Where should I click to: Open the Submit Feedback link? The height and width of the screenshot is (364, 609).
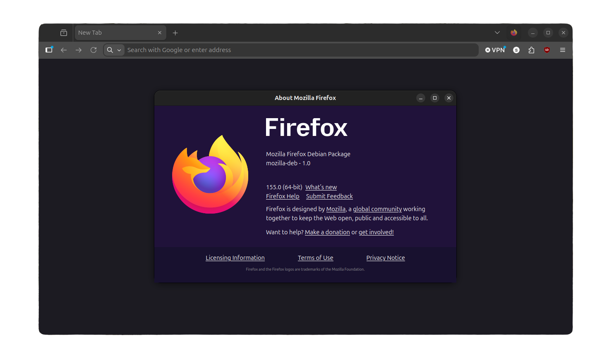tap(329, 196)
